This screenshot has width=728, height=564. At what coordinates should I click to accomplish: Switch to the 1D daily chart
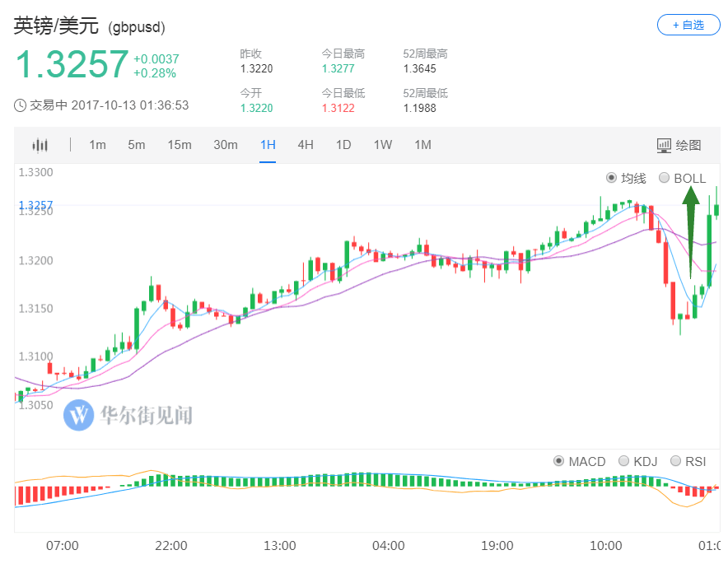tap(343, 145)
